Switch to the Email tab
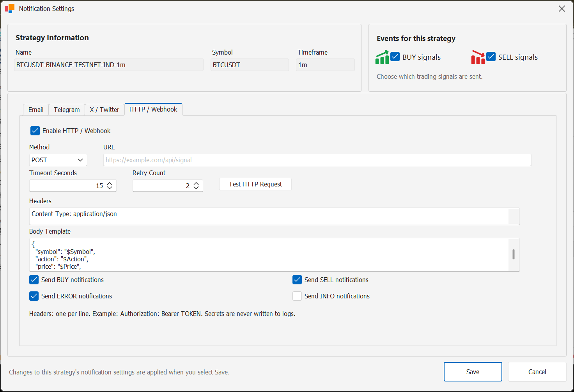574x392 pixels. click(36, 110)
